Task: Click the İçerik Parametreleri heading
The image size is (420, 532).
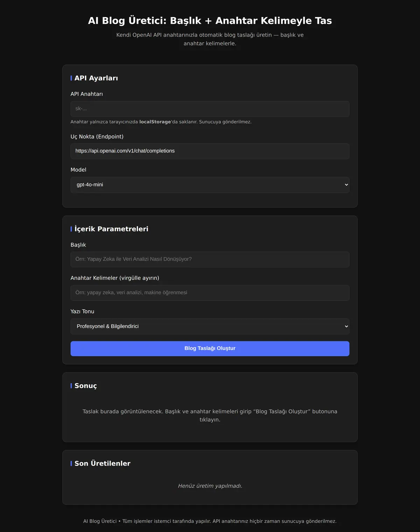Action: pos(111,229)
